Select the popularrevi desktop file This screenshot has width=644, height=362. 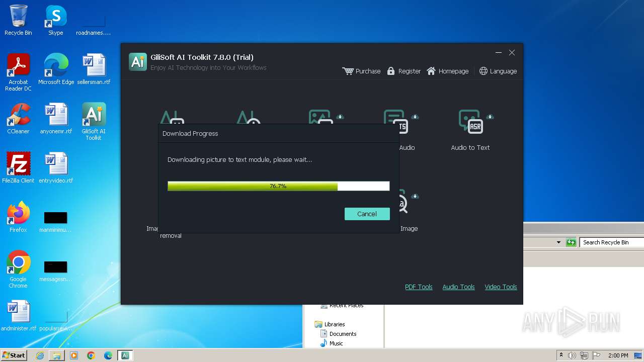click(x=56, y=321)
